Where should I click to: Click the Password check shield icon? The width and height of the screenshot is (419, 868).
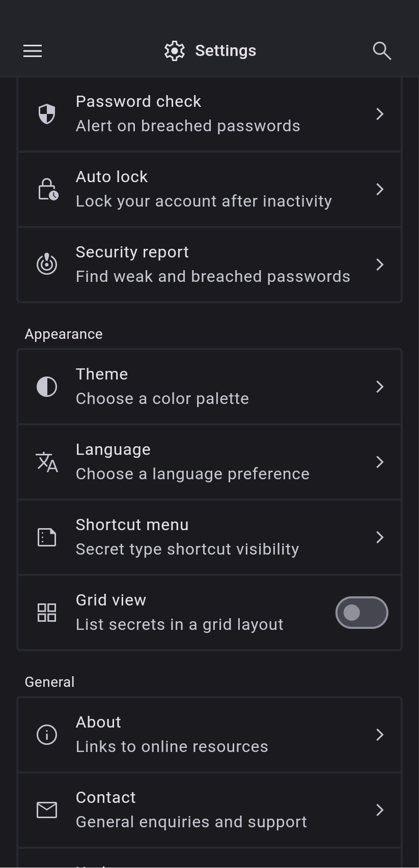click(47, 114)
